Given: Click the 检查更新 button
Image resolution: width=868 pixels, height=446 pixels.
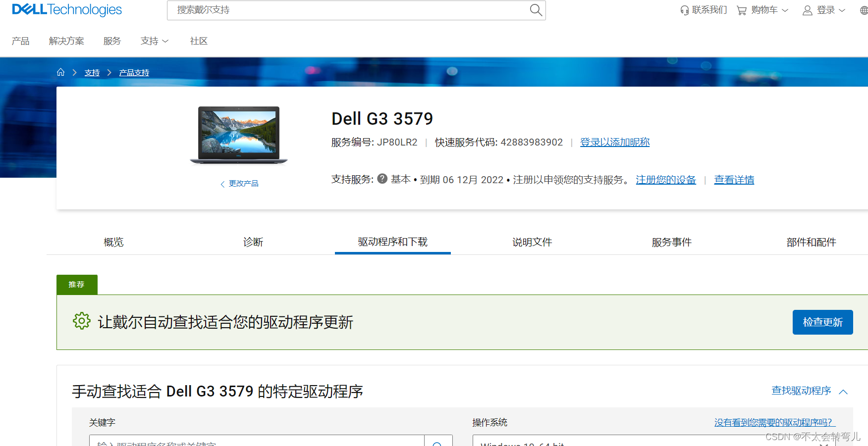Looking at the screenshot, I should [x=822, y=322].
